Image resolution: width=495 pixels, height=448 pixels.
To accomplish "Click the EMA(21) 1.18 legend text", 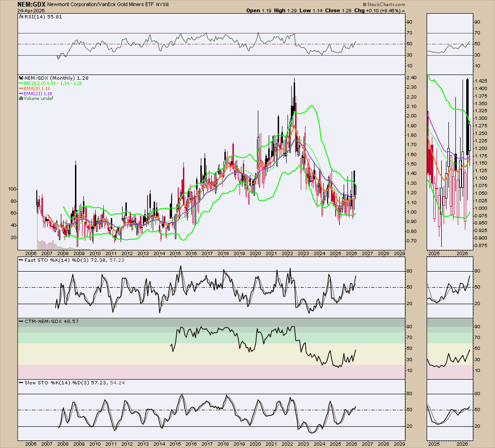I will pyautogui.click(x=38, y=94).
